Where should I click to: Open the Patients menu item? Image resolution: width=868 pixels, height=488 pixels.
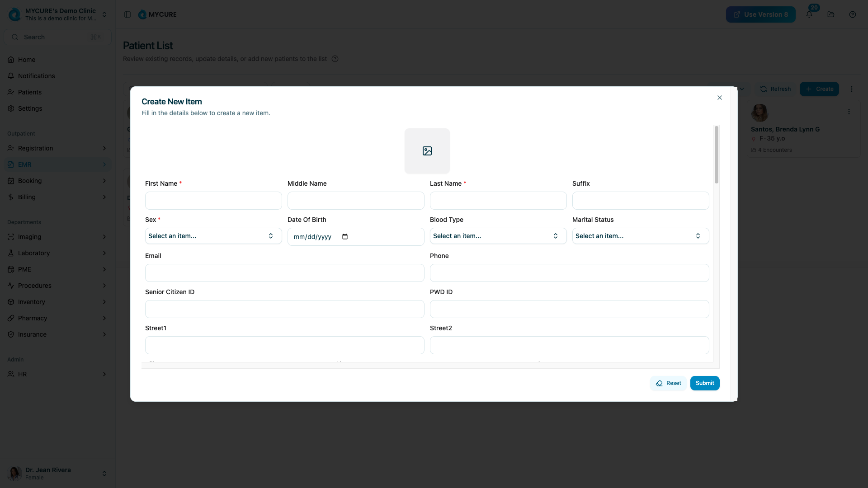coord(30,92)
